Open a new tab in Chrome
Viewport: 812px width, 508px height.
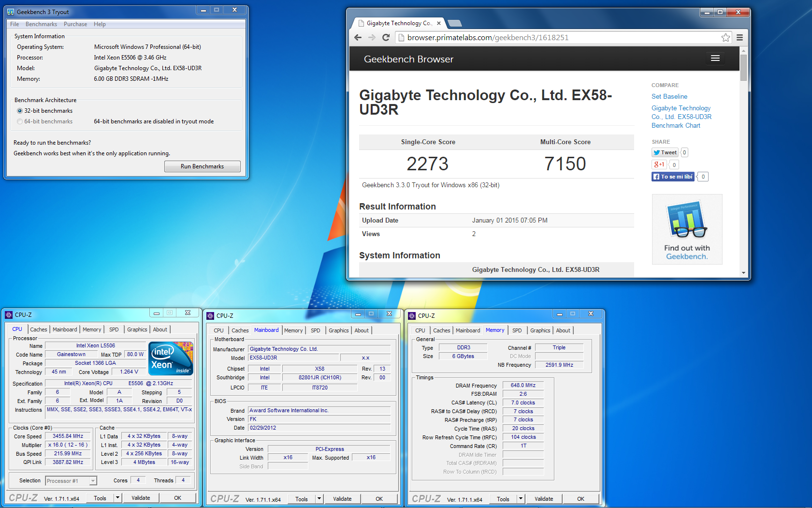click(x=455, y=23)
